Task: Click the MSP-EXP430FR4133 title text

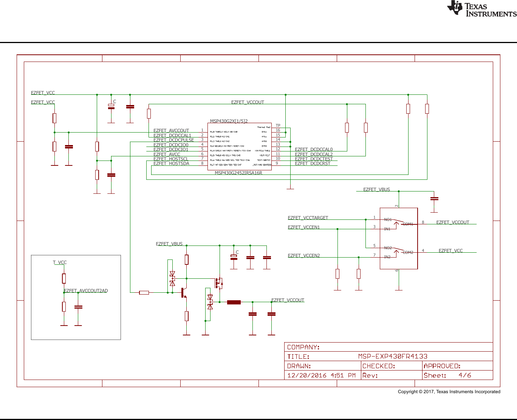Action: tap(393, 356)
